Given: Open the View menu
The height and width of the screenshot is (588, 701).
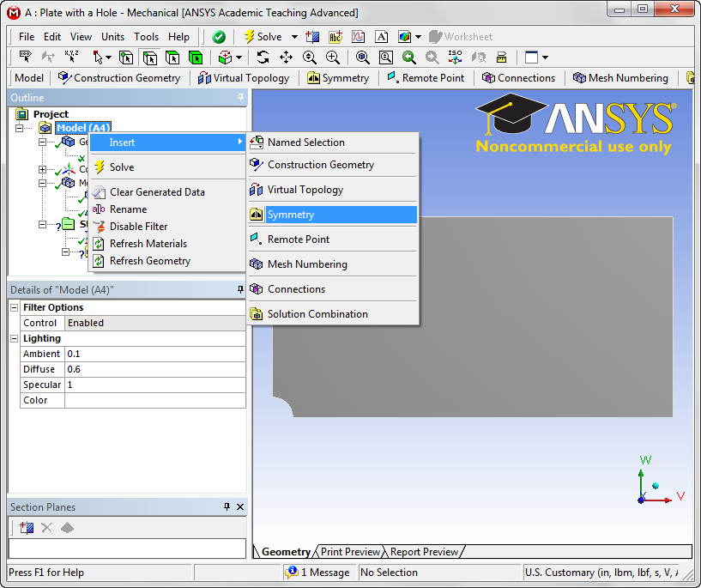Looking at the screenshot, I should point(81,37).
